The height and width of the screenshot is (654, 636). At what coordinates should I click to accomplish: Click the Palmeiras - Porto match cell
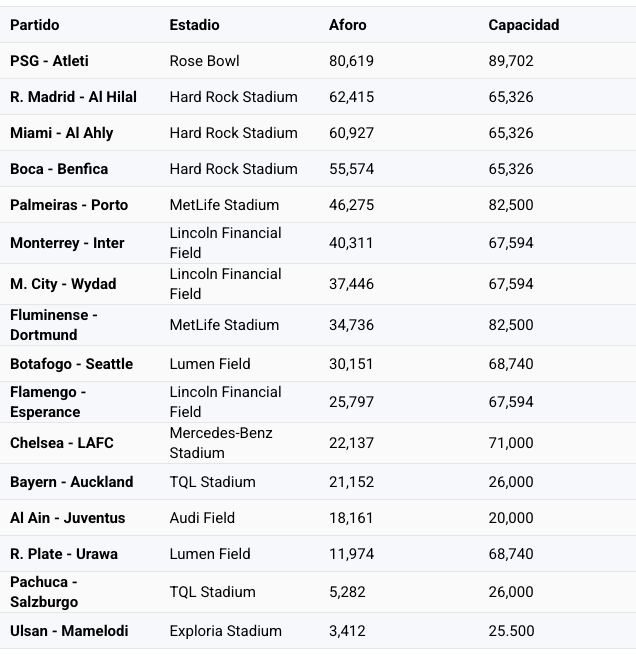(x=69, y=205)
